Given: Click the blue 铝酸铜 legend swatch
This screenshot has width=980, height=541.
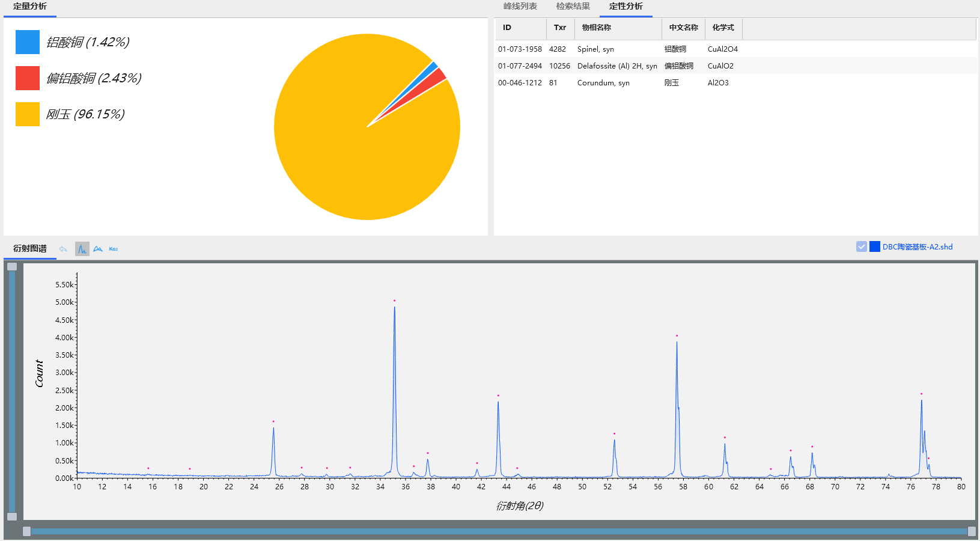Looking at the screenshot, I should (28, 42).
